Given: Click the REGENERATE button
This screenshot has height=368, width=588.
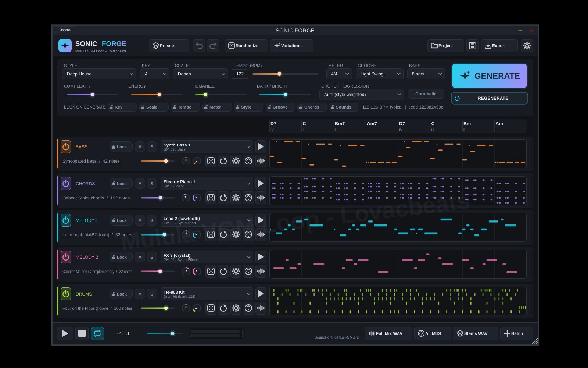Looking at the screenshot, I should click(x=490, y=98).
